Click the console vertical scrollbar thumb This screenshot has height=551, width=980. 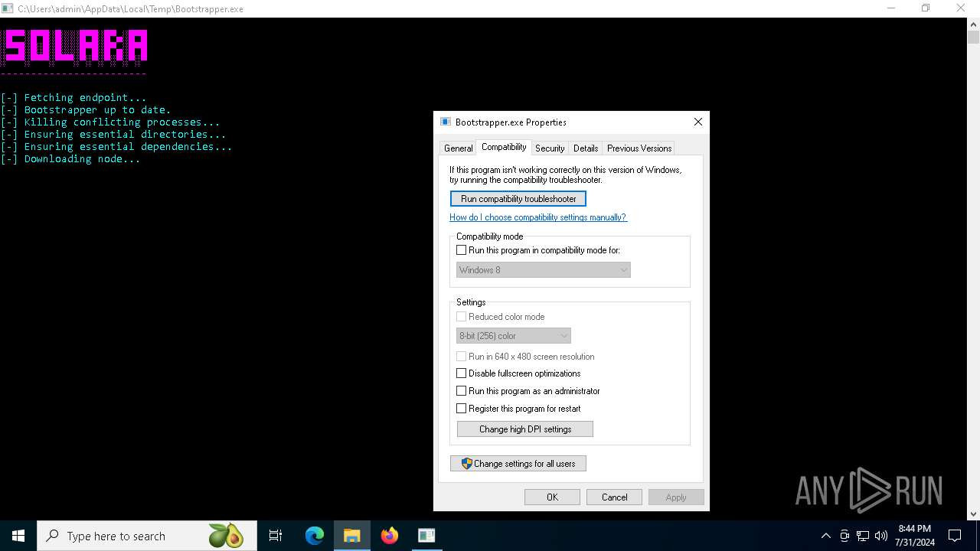[x=973, y=37]
